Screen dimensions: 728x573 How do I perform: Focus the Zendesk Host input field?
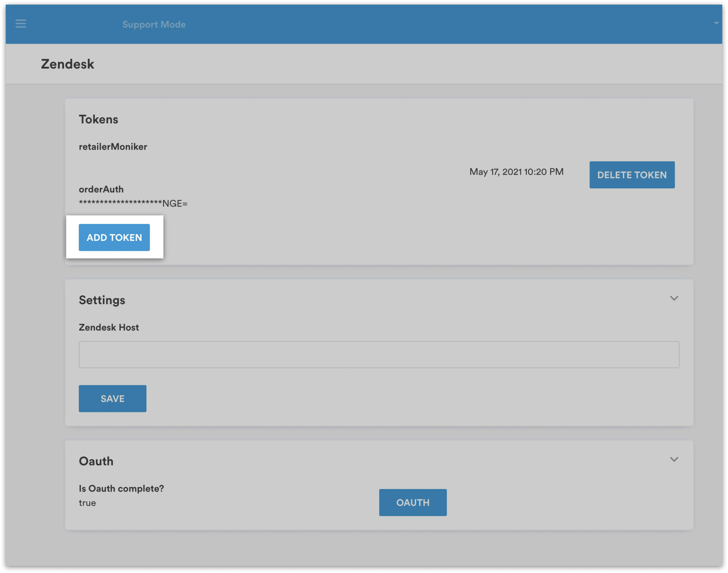[379, 354]
